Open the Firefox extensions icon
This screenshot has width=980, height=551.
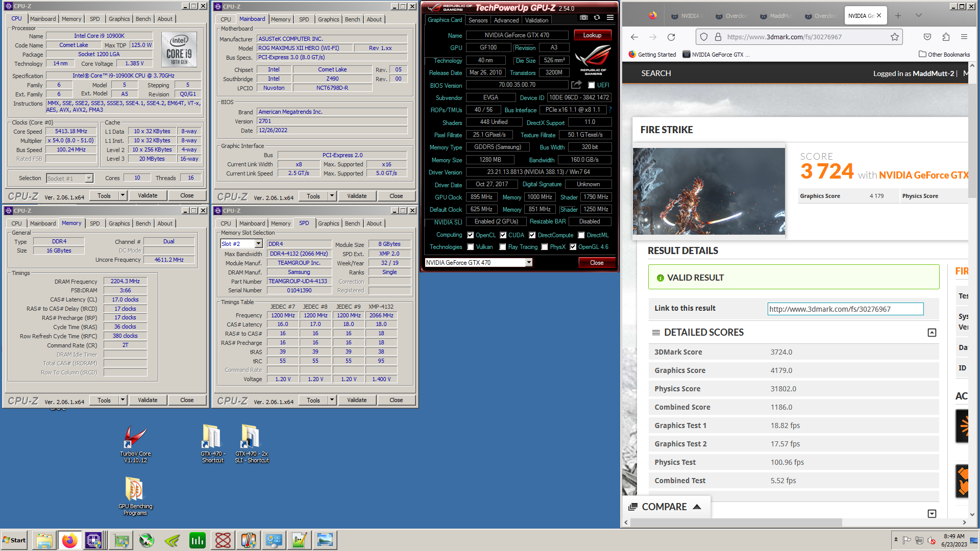[946, 37]
